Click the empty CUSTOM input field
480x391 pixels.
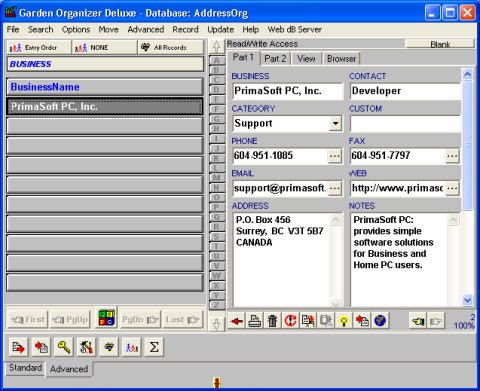tap(405, 124)
